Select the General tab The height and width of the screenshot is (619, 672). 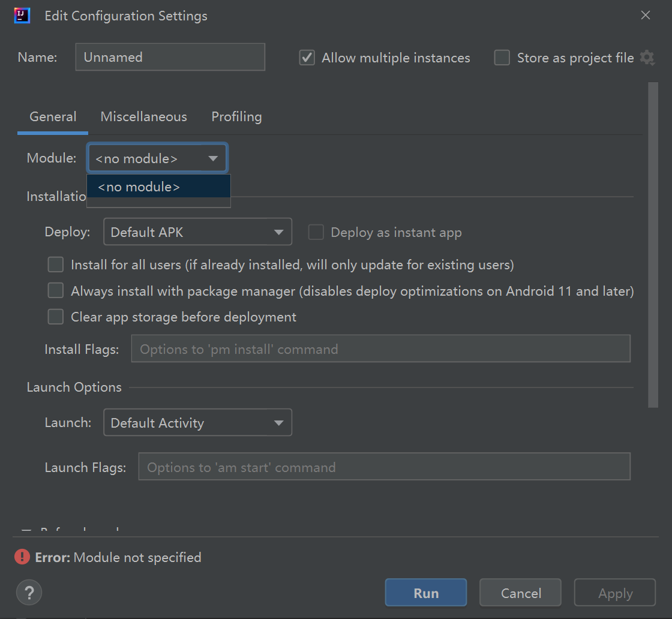52,116
